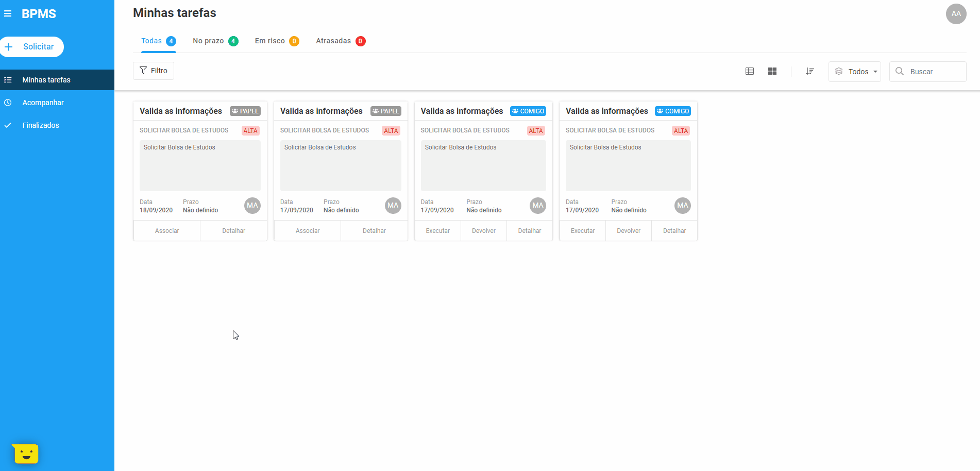Click the MA avatar on the 18/09/2020 card
This screenshot has height=471, width=980.
coord(252,206)
